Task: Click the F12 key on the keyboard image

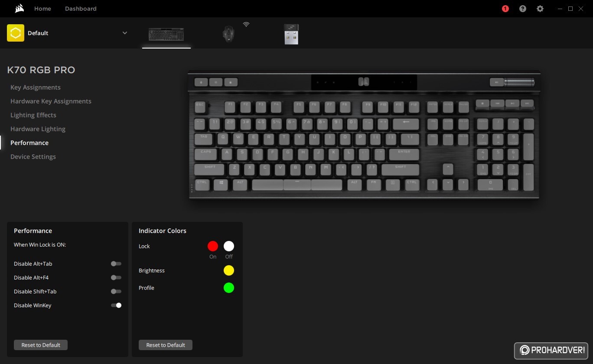Action: [x=414, y=107]
